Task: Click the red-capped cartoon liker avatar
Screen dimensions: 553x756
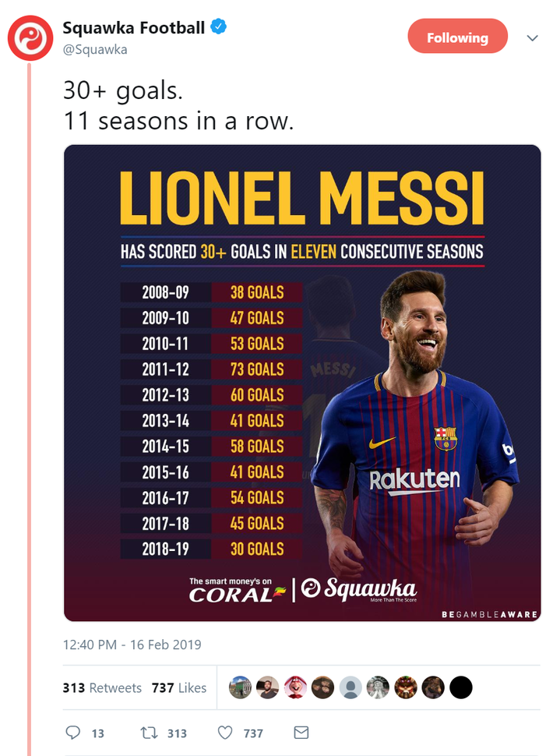Action: [x=295, y=687]
